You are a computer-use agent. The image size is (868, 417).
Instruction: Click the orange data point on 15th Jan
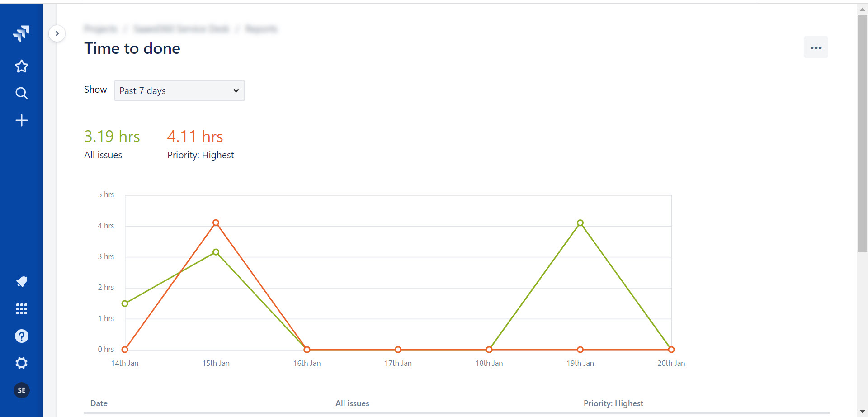[x=216, y=223]
